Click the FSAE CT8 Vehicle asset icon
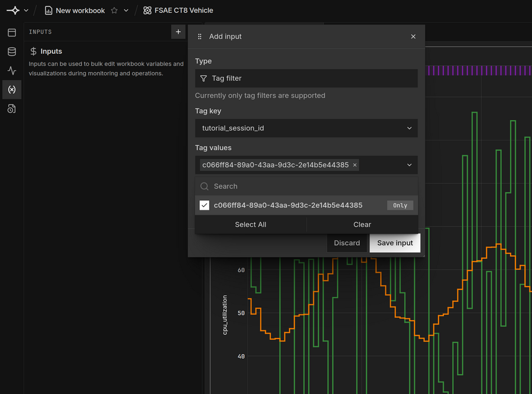The height and width of the screenshot is (394, 532). 147,11
